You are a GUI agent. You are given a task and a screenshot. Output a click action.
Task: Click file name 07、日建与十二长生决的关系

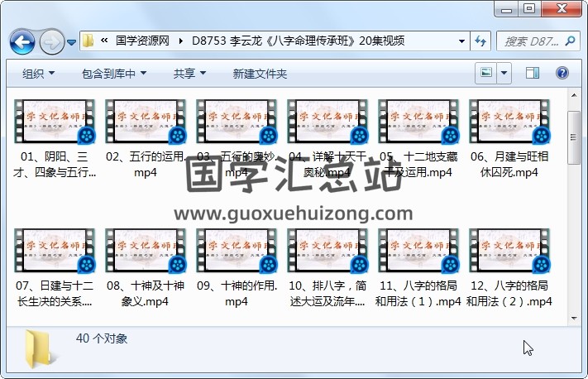[55, 294]
